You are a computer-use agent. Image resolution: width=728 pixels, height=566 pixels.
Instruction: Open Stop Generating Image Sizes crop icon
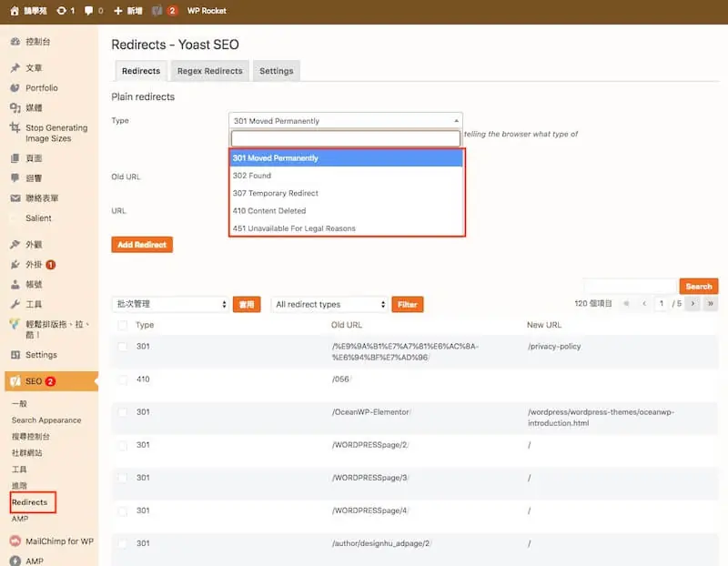15,127
